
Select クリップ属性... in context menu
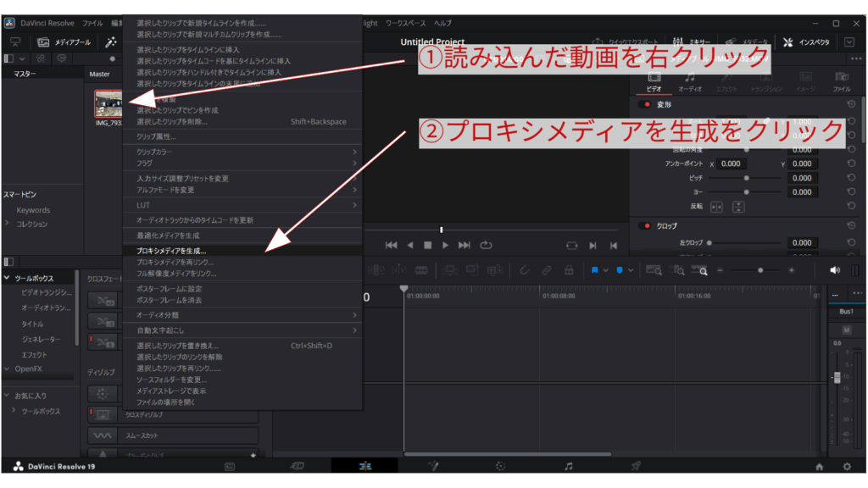coord(242,136)
